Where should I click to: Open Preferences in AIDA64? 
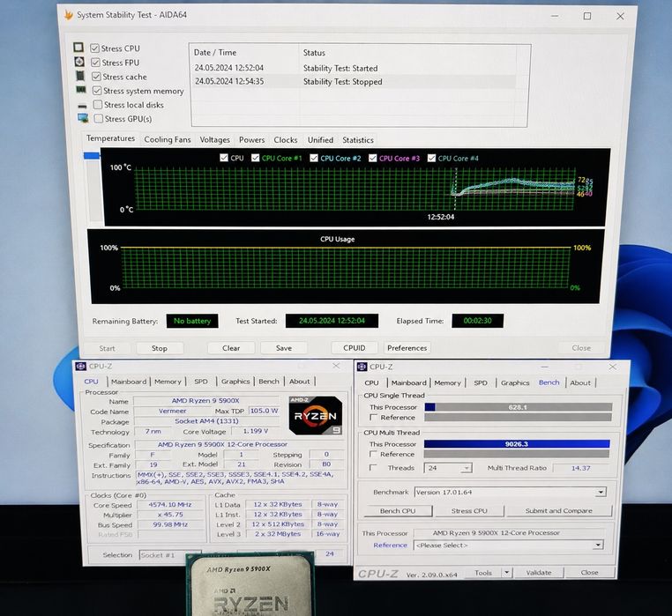click(x=407, y=348)
